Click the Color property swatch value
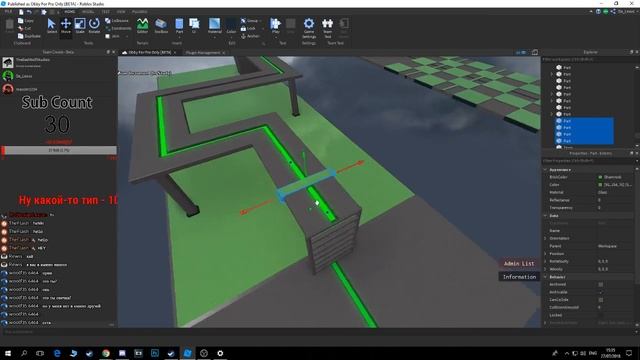Screen dimensions: 640x360 tap(600, 185)
